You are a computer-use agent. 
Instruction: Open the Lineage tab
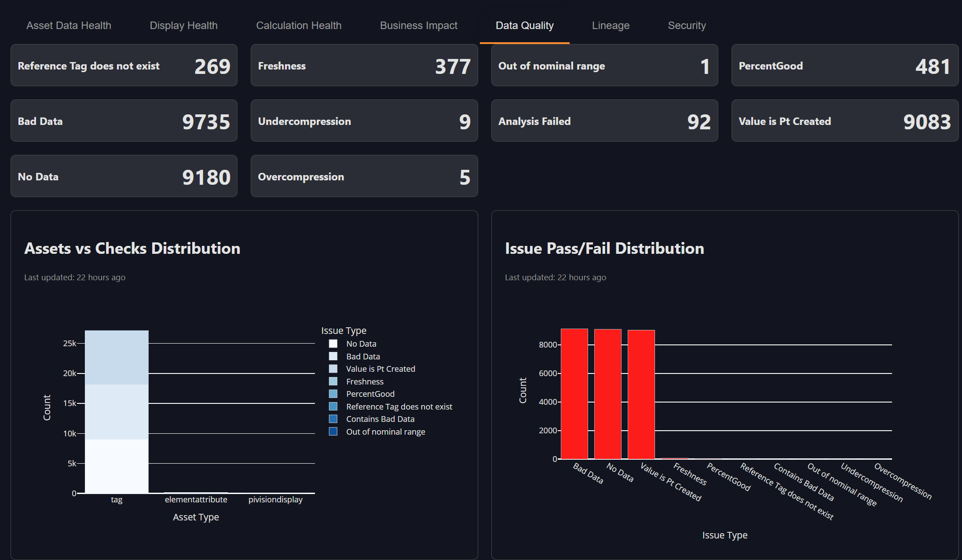[610, 25]
